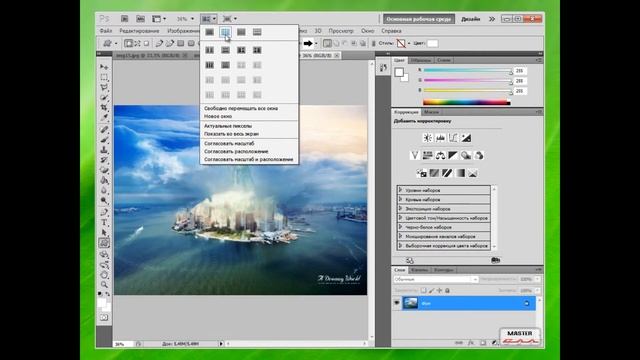Select the Crop tool

(104, 107)
